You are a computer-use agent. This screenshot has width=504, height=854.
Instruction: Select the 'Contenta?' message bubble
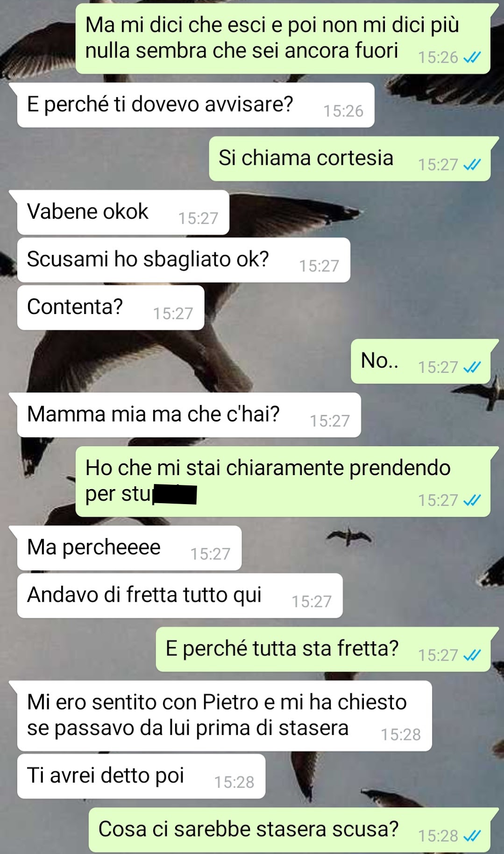click(x=111, y=308)
